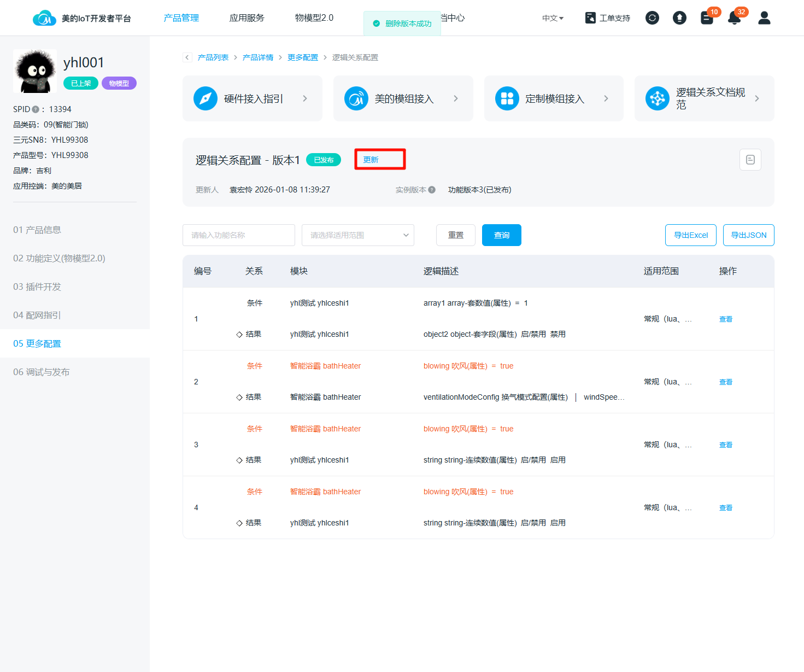Click the 实例版本 help question mark icon
The width and height of the screenshot is (804, 672).
(x=432, y=190)
